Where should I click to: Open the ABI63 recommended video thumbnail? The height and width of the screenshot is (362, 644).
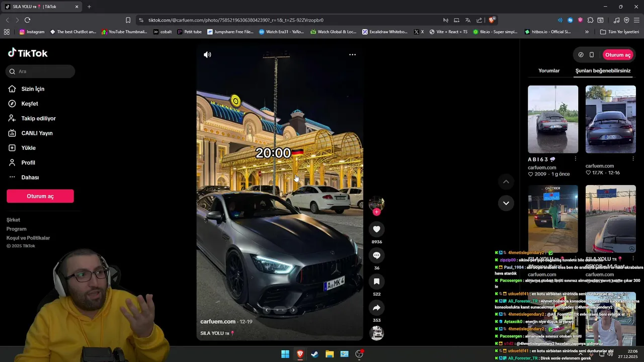(x=553, y=119)
